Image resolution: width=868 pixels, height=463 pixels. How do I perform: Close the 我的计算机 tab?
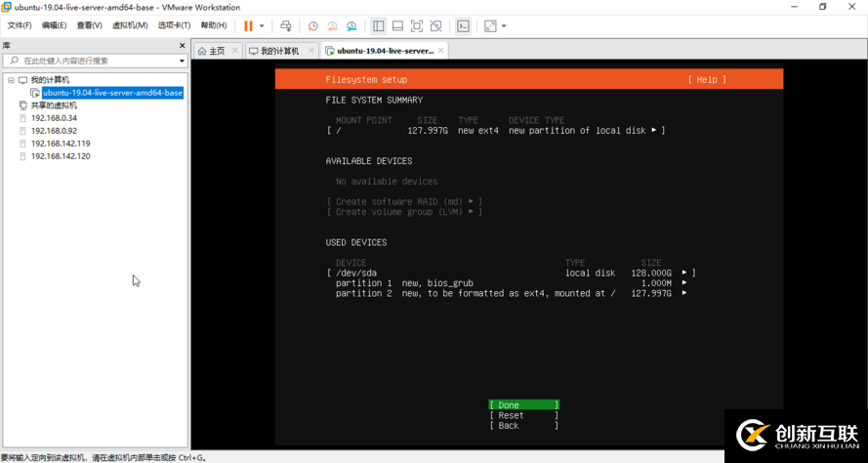click(311, 51)
